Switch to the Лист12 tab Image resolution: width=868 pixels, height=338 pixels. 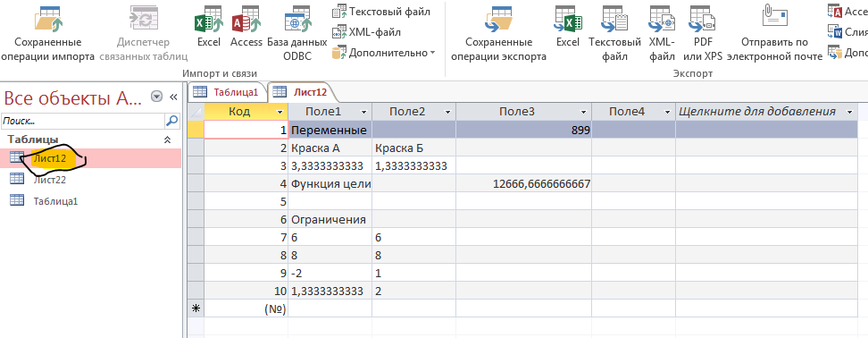tap(302, 92)
